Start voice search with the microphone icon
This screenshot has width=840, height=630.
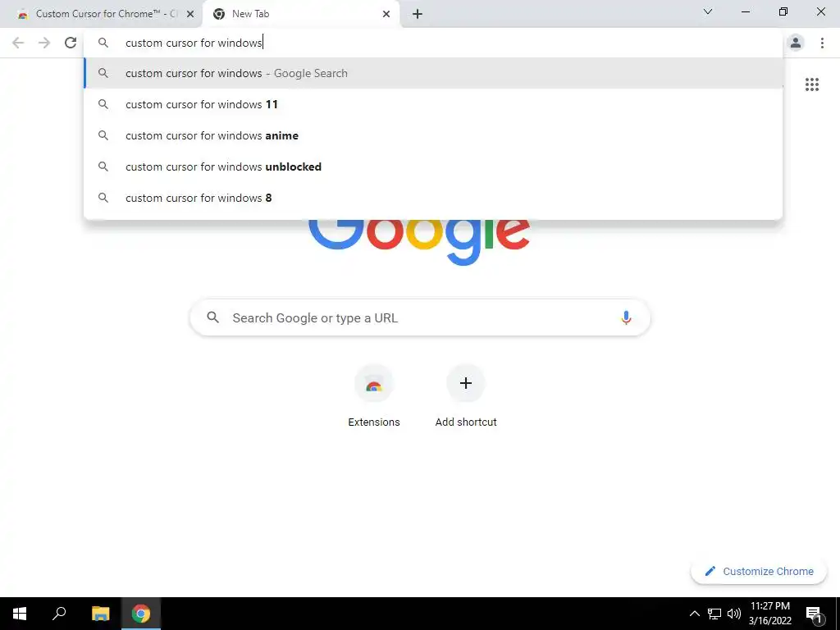[x=625, y=317]
